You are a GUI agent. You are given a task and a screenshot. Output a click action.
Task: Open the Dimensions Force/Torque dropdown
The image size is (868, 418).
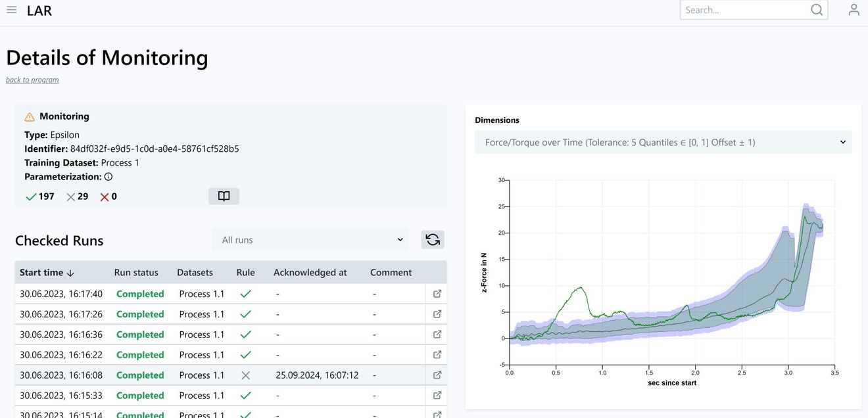tap(663, 142)
